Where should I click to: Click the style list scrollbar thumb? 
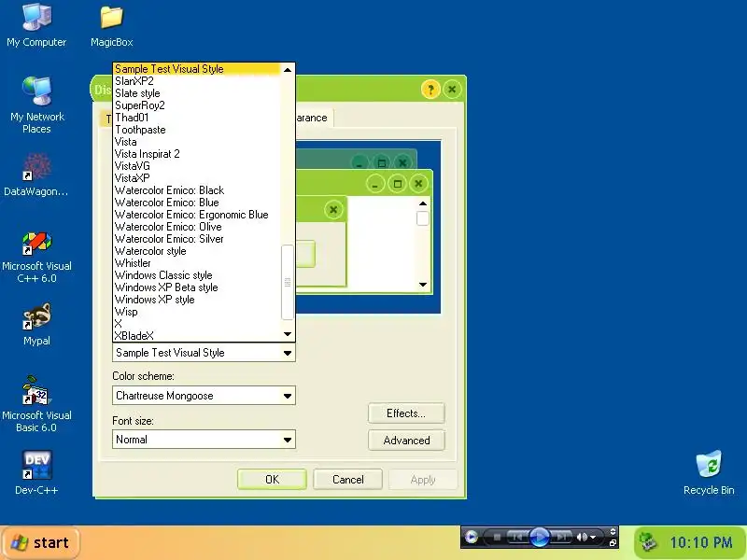pos(288,282)
